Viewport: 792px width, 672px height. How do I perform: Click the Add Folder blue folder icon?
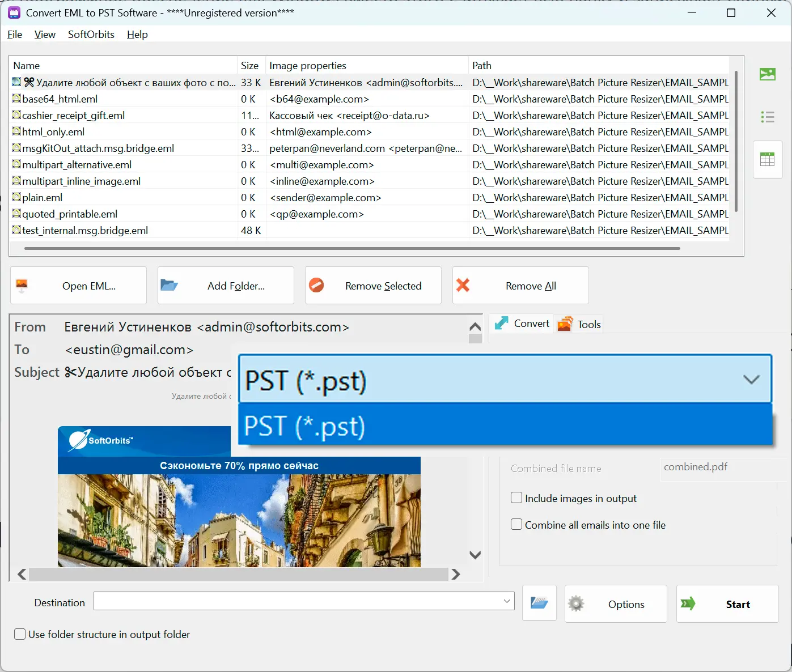click(x=169, y=285)
